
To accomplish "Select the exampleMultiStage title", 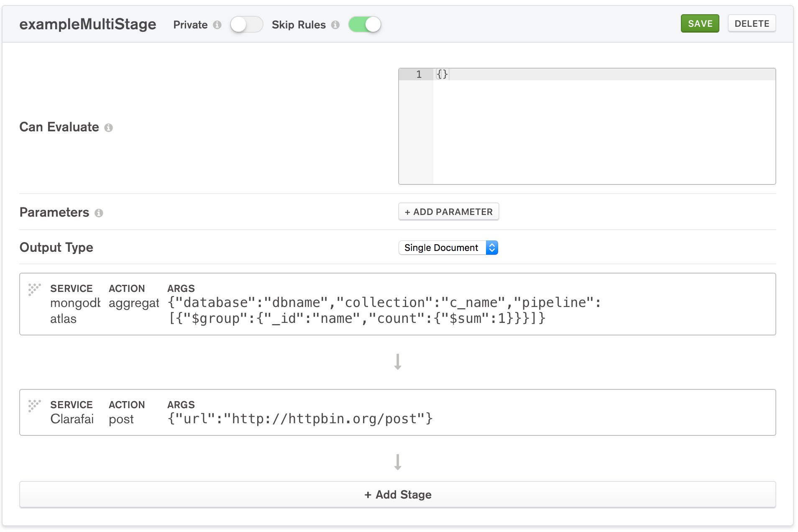I will (x=87, y=24).
